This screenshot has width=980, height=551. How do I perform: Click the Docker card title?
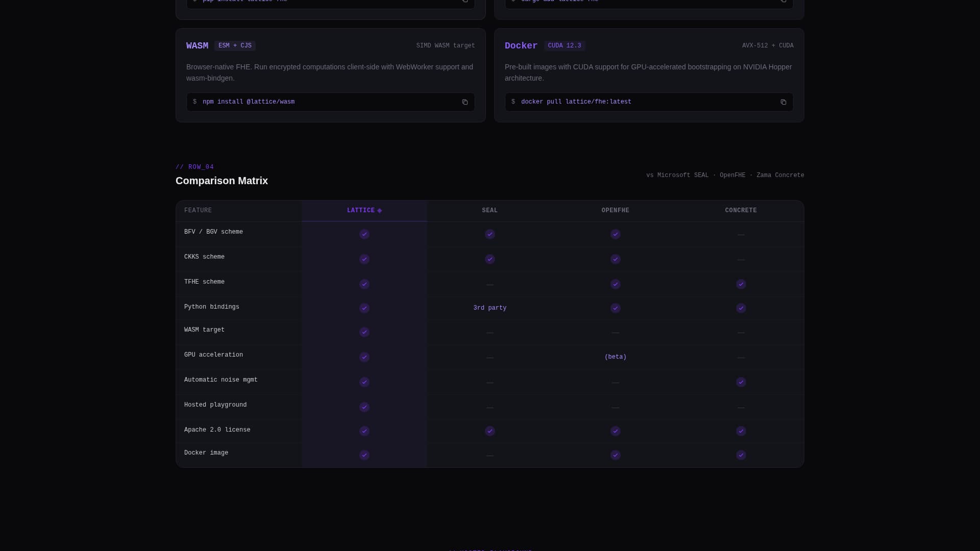pyautogui.click(x=521, y=46)
